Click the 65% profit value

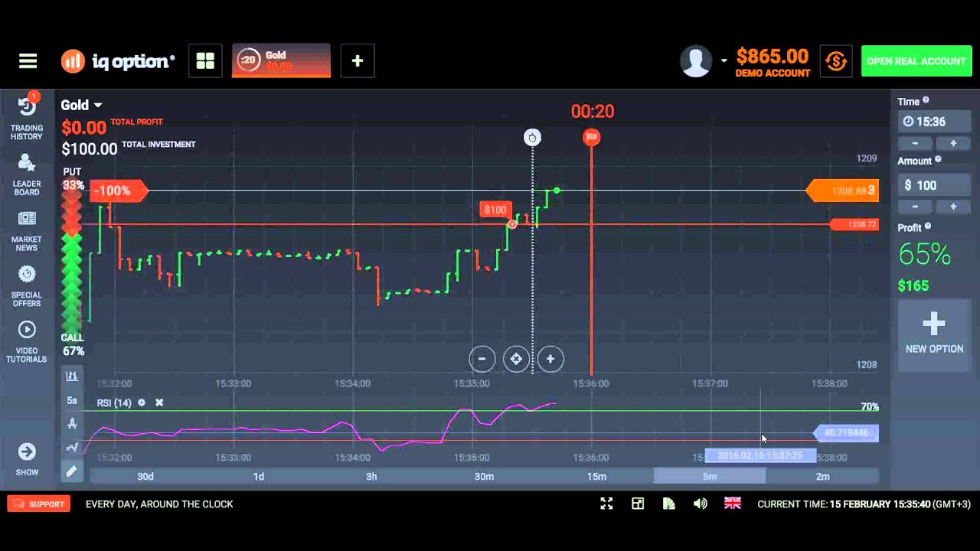point(924,255)
